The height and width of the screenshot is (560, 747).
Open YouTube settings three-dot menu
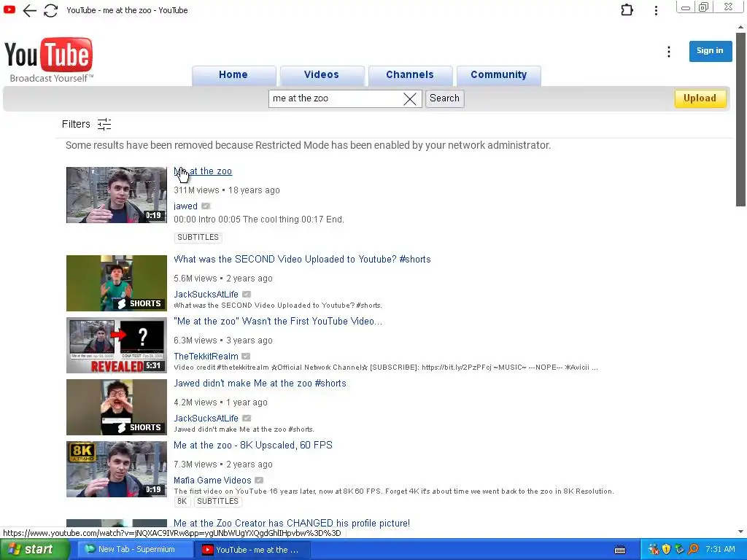coord(669,52)
